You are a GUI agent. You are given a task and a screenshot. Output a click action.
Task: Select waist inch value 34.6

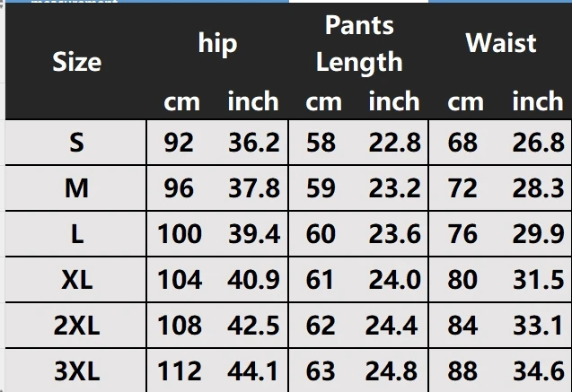(x=539, y=371)
